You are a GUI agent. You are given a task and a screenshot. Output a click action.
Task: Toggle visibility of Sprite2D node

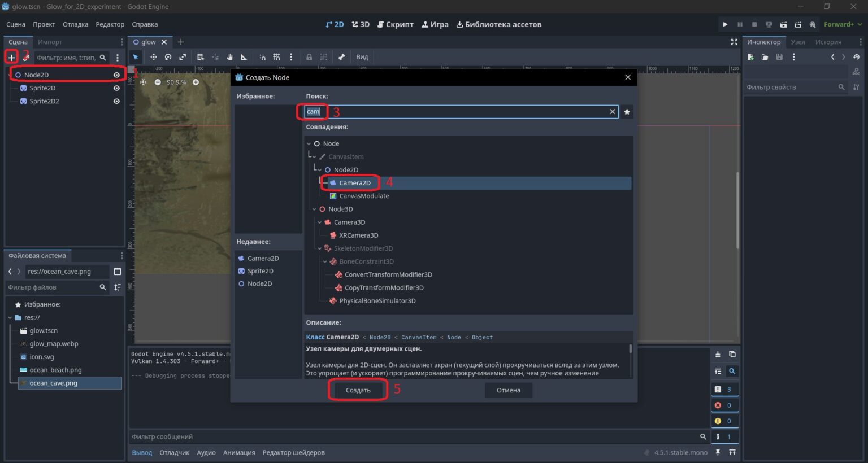pyautogui.click(x=116, y=88)
